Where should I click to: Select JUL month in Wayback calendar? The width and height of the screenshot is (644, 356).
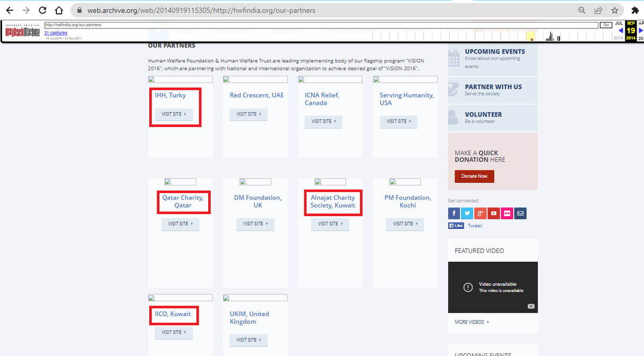619,24
